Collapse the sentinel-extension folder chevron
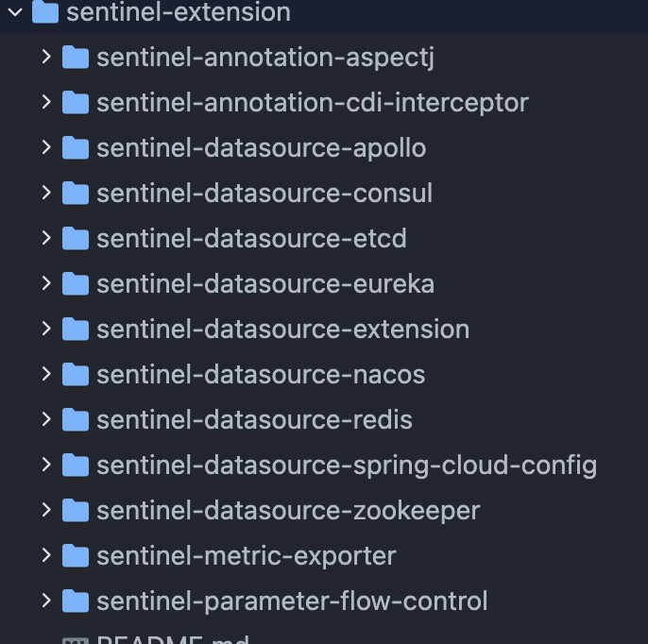This screenshot has width=648, height=644. (x=15, y=12)
